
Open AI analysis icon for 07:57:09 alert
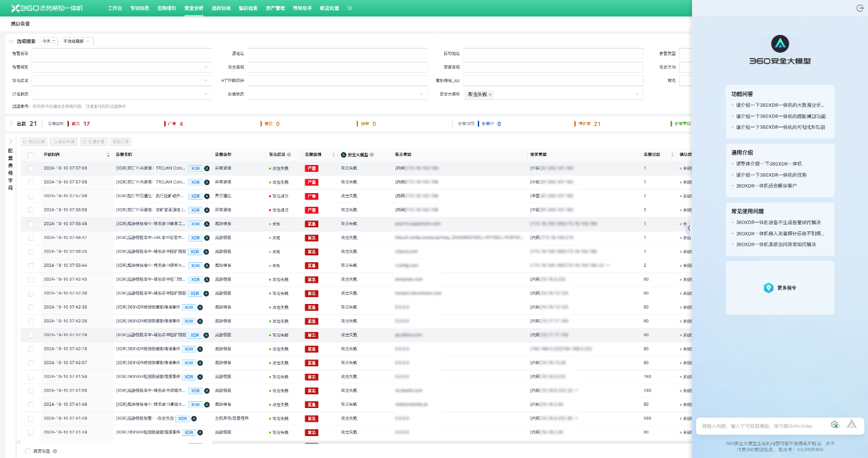(x=207, y=168)
